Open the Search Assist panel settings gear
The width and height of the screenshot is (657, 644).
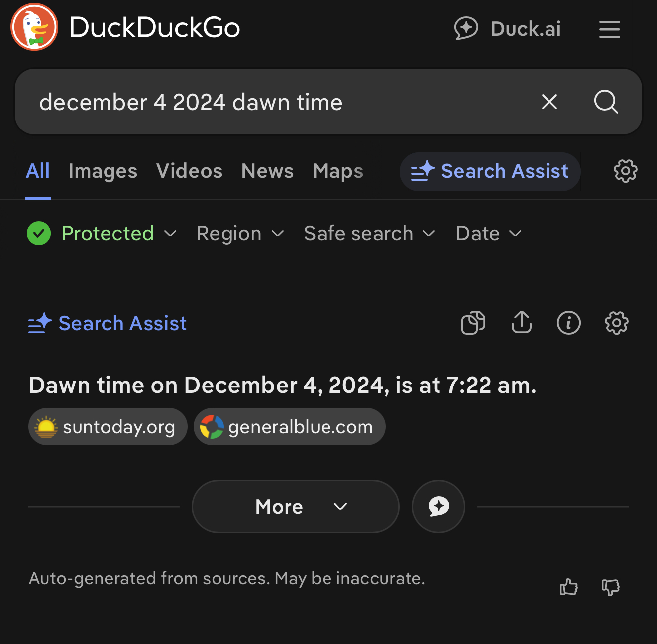click(616, 323)
